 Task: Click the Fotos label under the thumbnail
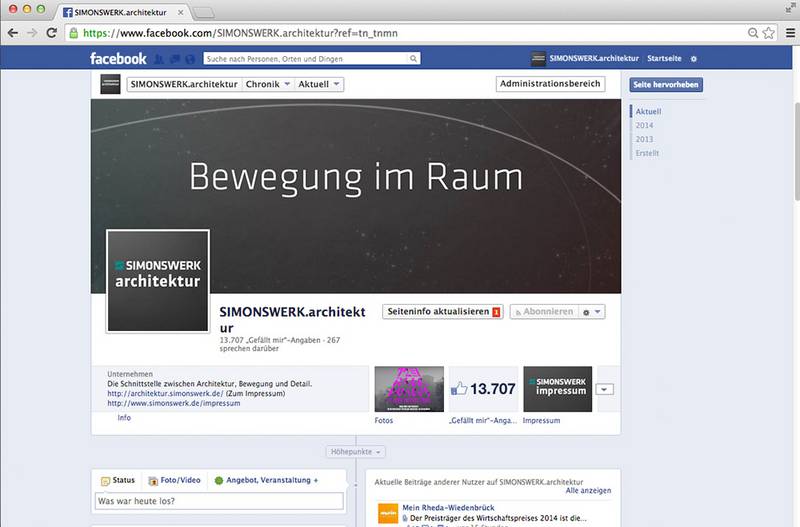[384, 421]
